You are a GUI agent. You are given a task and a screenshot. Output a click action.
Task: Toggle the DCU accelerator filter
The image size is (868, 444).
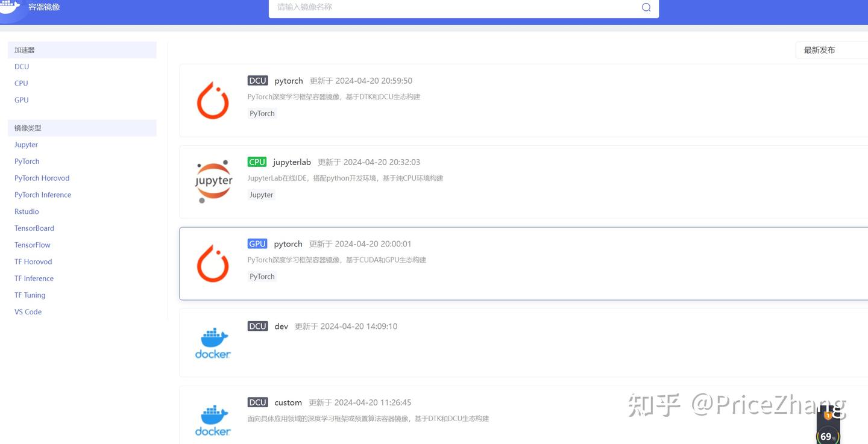coord(22,66)
